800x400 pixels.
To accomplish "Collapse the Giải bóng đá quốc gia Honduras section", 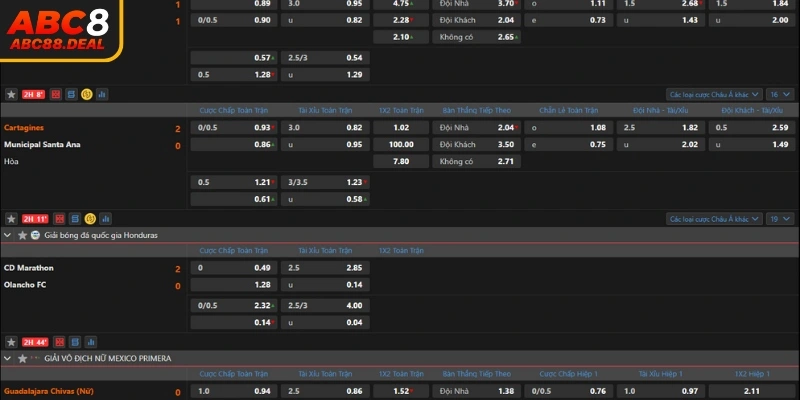I will [x=8, y=234].
